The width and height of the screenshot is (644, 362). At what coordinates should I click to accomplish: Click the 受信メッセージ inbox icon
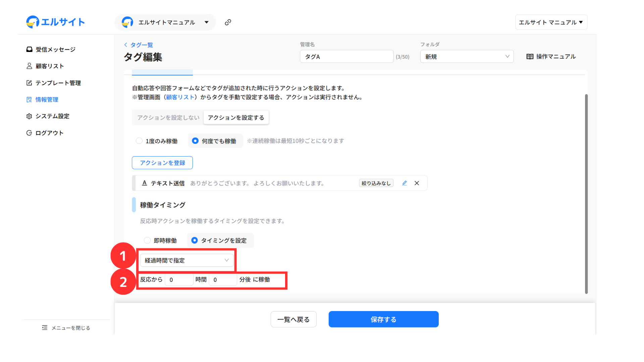[x=30, y=49]
